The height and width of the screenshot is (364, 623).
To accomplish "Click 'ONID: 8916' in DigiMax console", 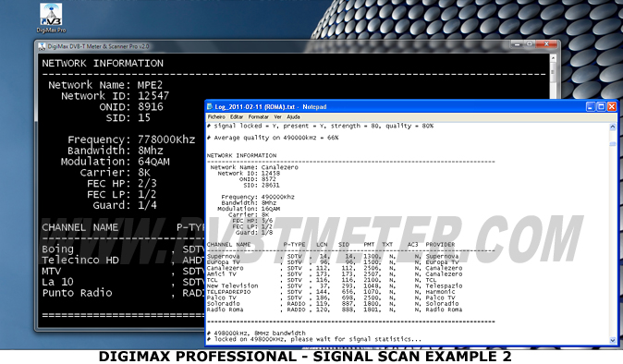I will [x=131, y=107].
